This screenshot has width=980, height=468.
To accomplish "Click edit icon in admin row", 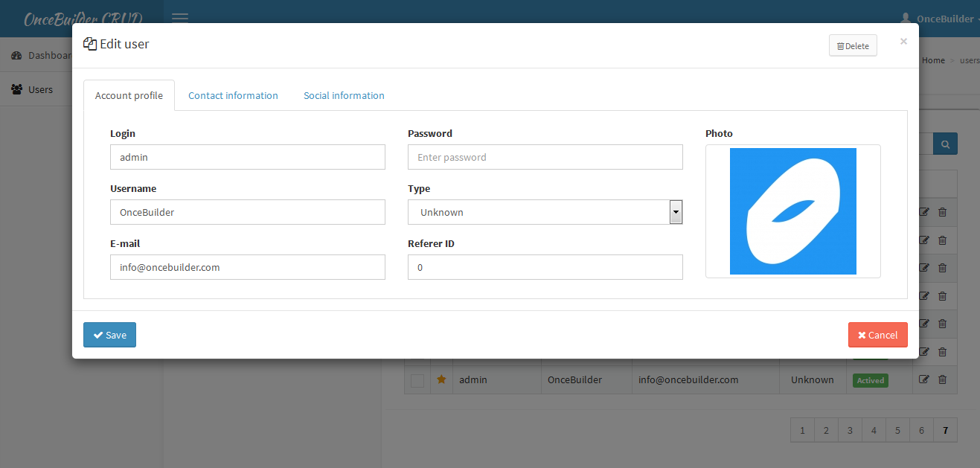I will 924,379.
